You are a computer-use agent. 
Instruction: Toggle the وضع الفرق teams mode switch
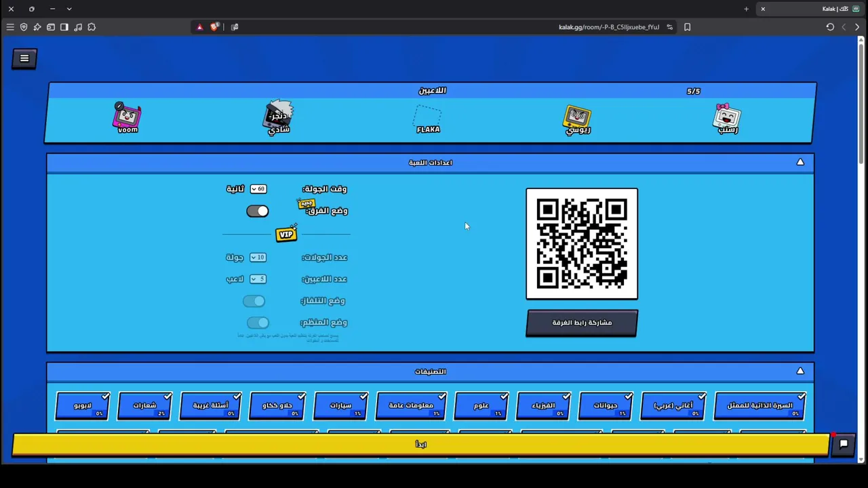click(258, 211)
